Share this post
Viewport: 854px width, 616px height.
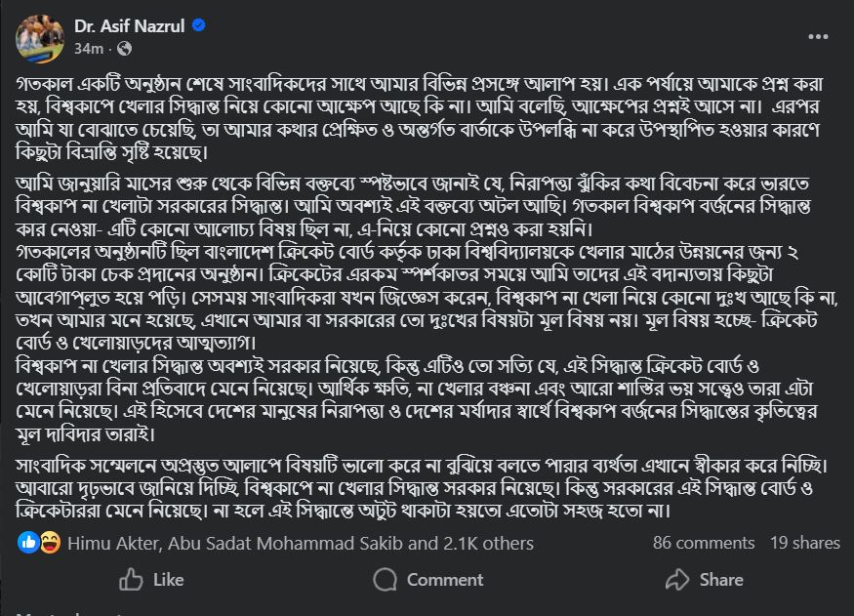(x=703, y=580)
